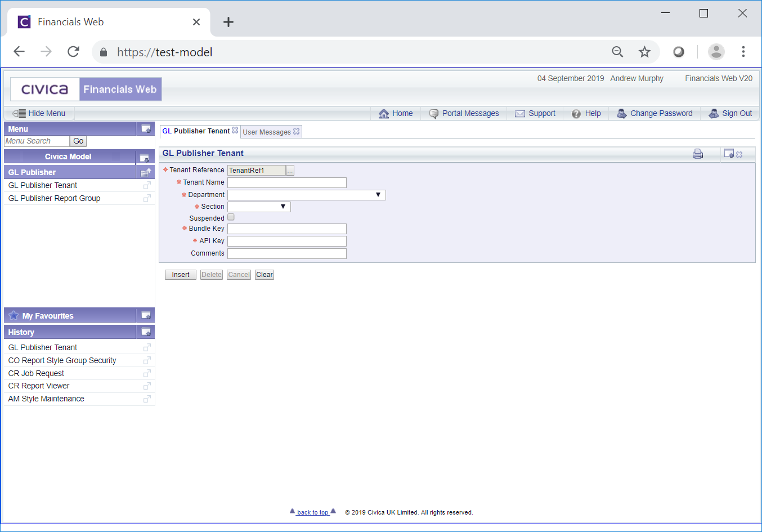Open AM Style Maintenance from History
Viewport: 762px width, 532px height.
coord(46,399)
